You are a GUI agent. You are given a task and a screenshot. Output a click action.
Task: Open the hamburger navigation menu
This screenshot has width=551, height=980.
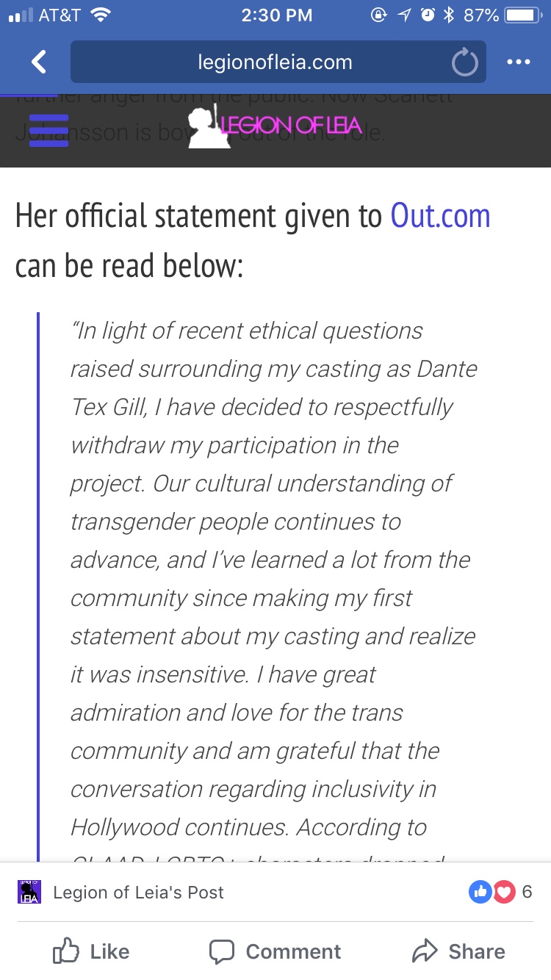[x=48, y=131]
